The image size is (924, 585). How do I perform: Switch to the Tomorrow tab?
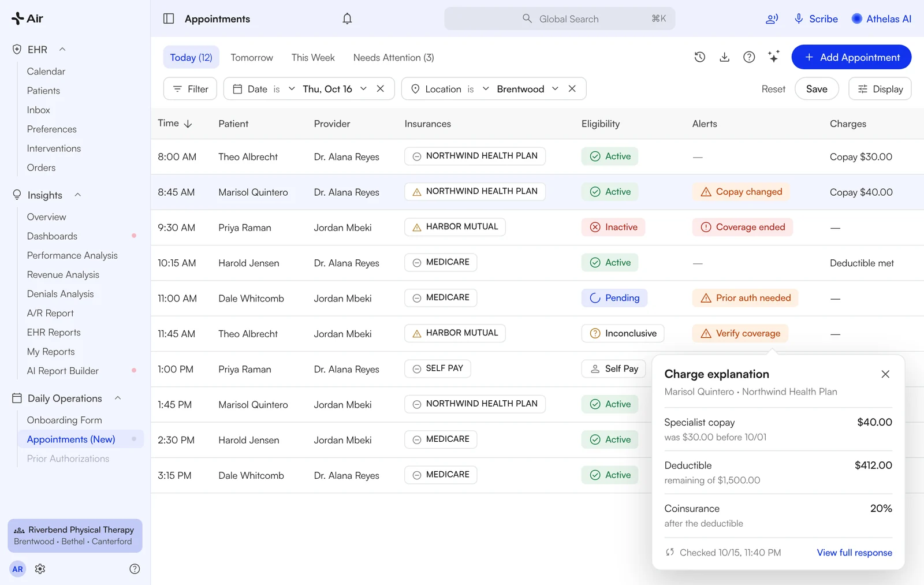[252, 57]
